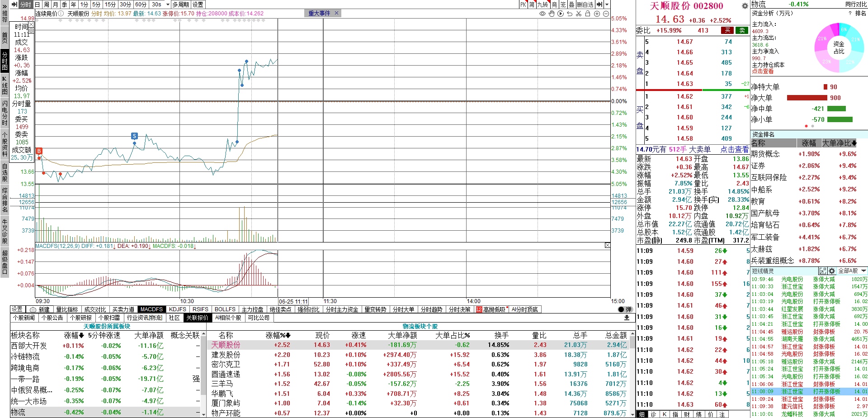Open 同行对比 peer comparison link
Viewport: 868px width, 418px height.
coord(856,5)
